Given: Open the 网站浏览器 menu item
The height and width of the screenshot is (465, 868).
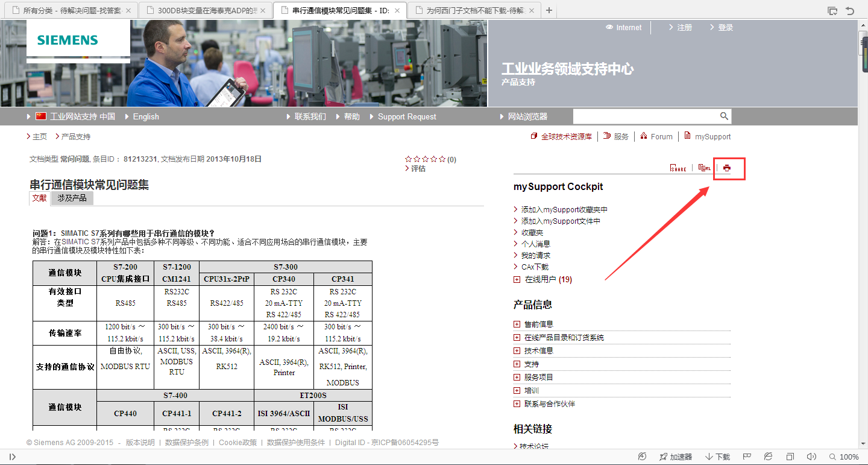Looking at the screenshot, I should coord(528,116).
